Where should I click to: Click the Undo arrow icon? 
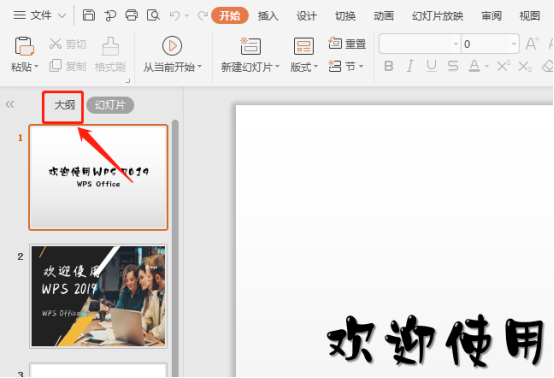(175, 16)
